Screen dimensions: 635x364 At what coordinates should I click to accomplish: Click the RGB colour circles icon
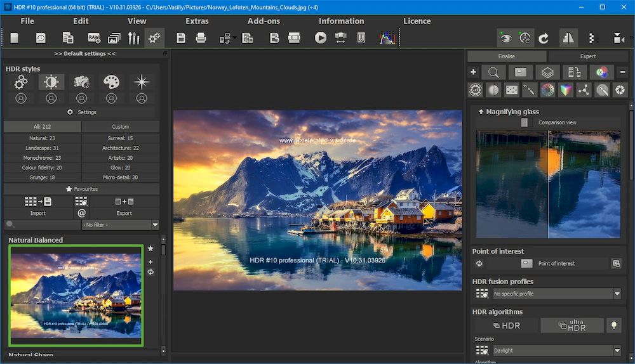pyautogui.click(x=601, y=72)
